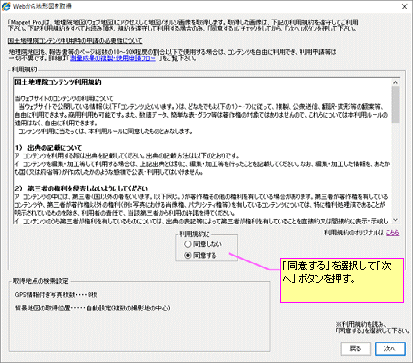Click the terms scrollbar up arrow

point(395,83)
